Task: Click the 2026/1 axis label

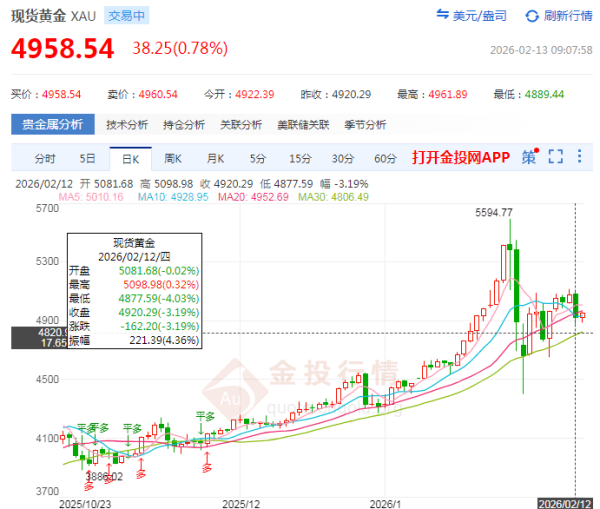Action: (x=385, y=504)
